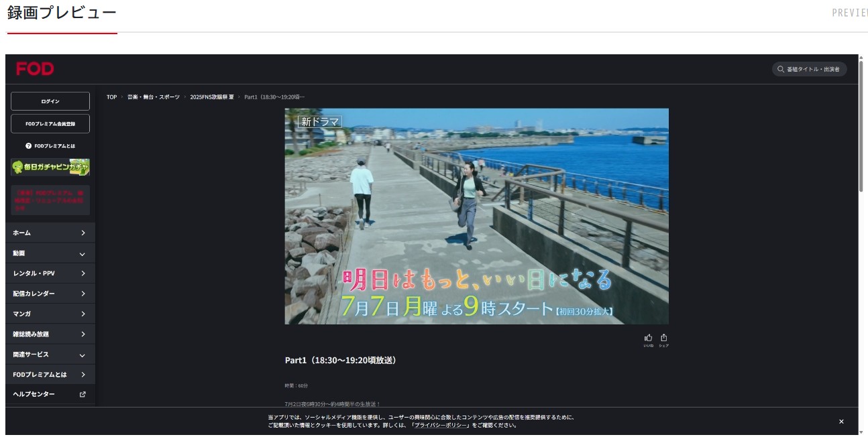Open the 毎日ガチャピンガチャ banner
The height and width of the screenshot is (437, 868).
[x=50, y=167]
